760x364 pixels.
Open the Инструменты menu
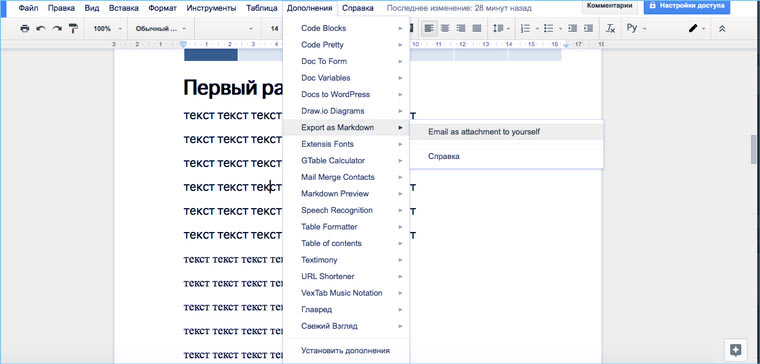tap(211, 8)
